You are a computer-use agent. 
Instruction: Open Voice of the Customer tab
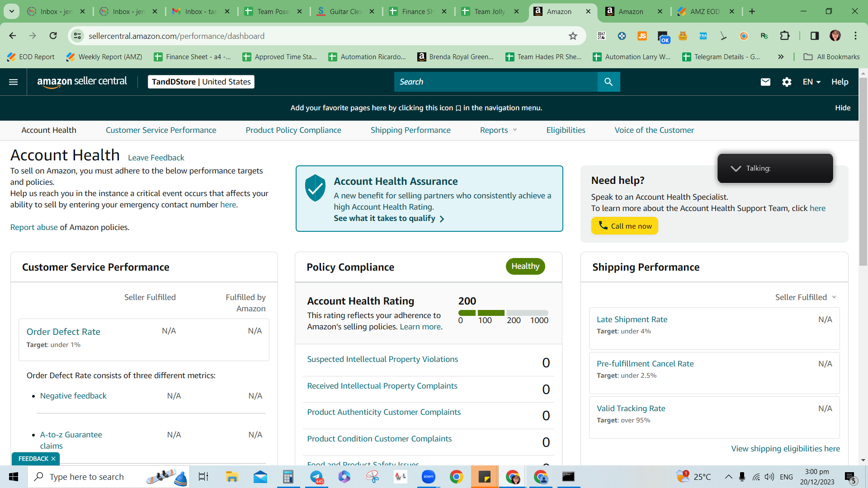654,130
